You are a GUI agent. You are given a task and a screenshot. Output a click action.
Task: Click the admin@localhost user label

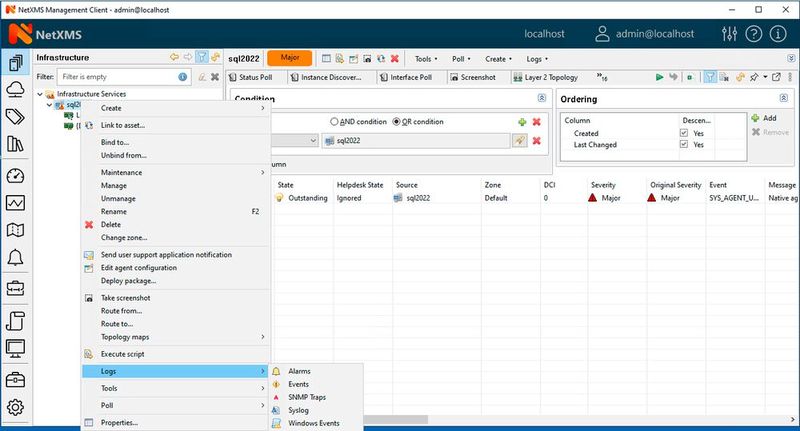tap(655, 34)
